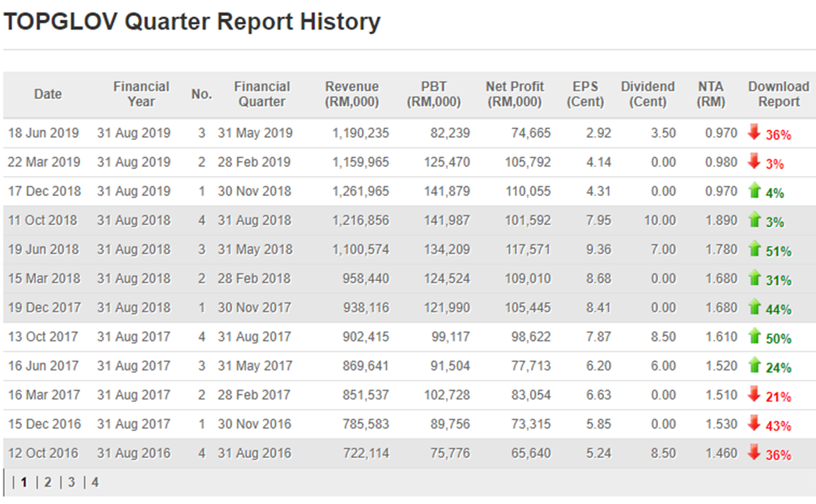Click the Financial Quarter column header
This screenshot has height=504, width=816.
coord(262,94)
